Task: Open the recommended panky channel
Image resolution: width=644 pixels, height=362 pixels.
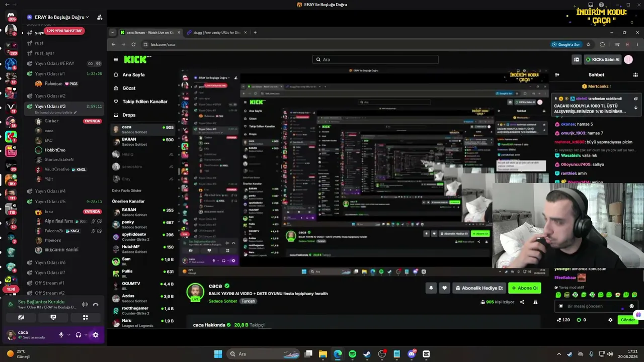Action: 143,224
